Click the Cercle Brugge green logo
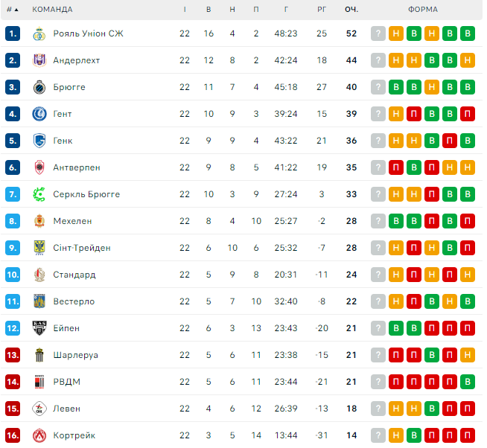The height and width of the screenshot is (448, 487). click(39, 194)
